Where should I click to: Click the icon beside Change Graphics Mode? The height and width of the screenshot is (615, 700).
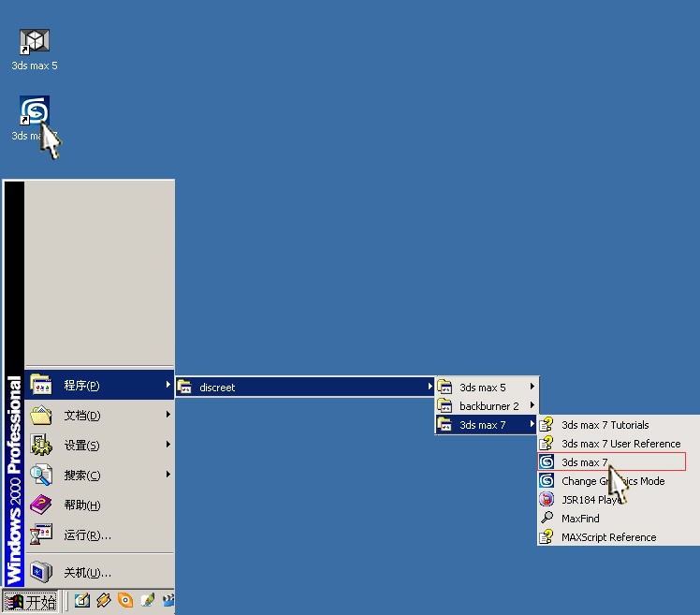(x=547, y=480)
